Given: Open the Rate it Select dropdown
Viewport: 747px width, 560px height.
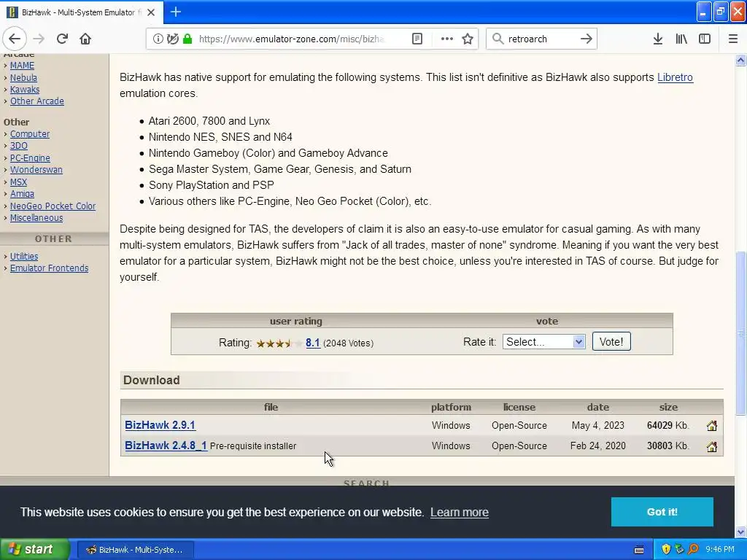Looking at the screenshot, I should pos(543,341).
